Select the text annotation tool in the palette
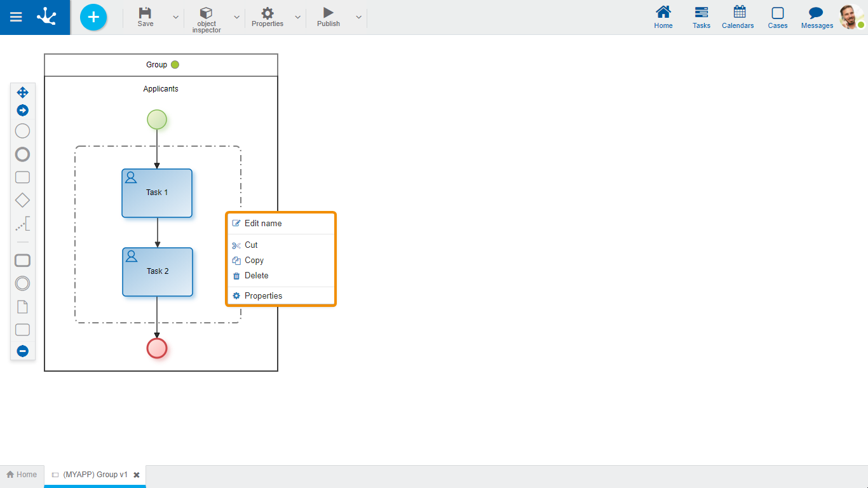Screen dimensions: 868x488 tap(23, 224)
